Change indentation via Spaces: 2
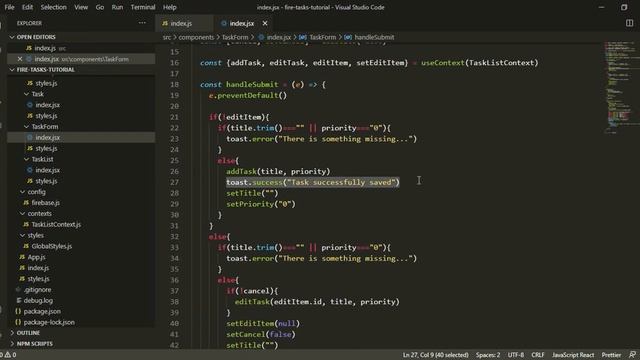The width and height of the screenshot is (640, 360). pos(488,355)
